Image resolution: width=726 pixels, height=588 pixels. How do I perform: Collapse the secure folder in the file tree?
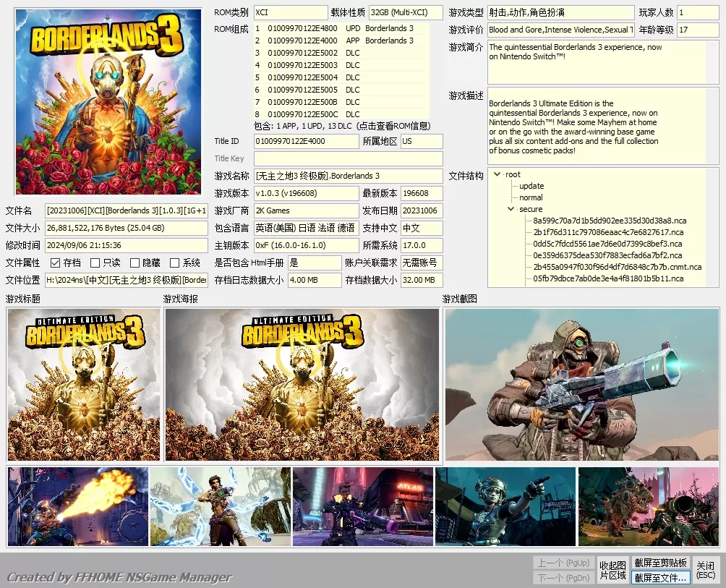(x=511, y=208)
